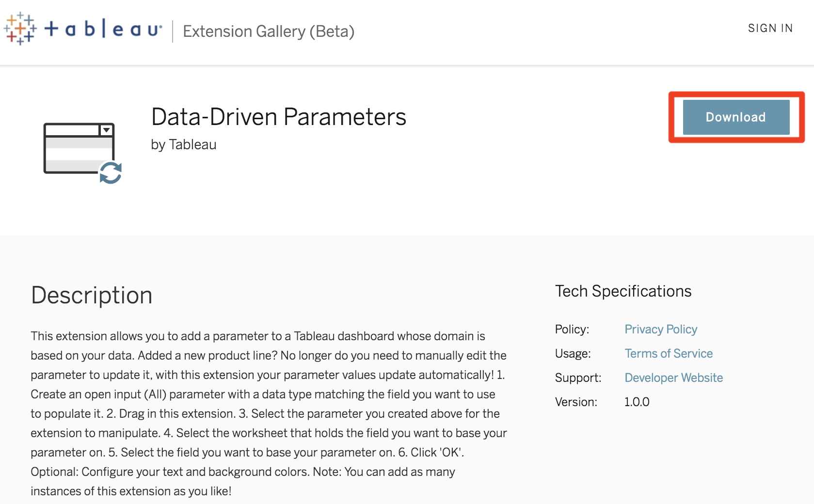Click the Usage label
This screenshot has width=814, height=504.
point(573,354)
